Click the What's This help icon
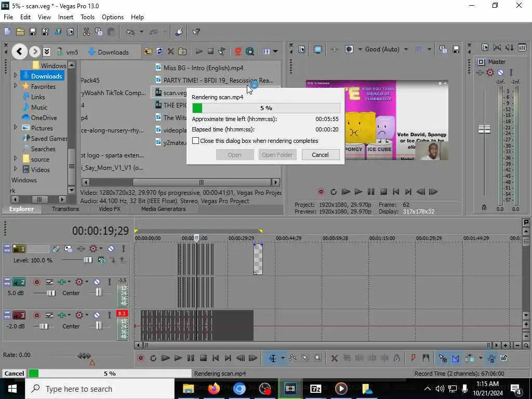The image size is (532, 399). (196, 32)
